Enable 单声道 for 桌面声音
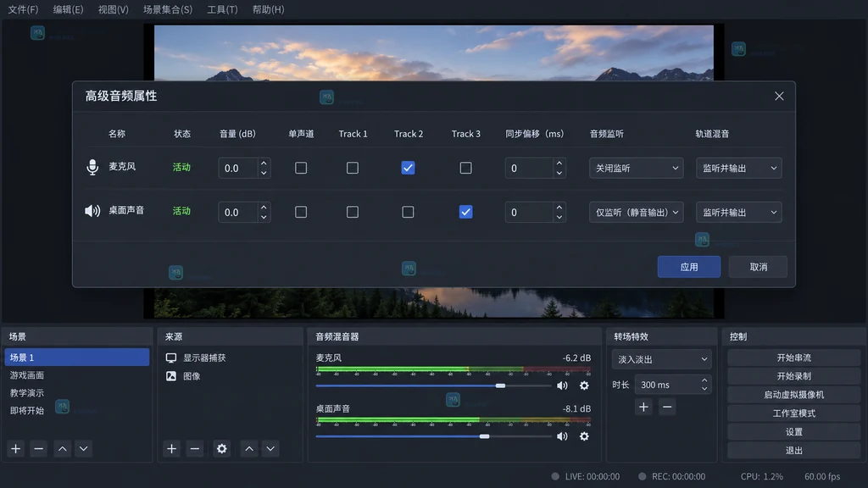868x488 pixels. (301, 212)
